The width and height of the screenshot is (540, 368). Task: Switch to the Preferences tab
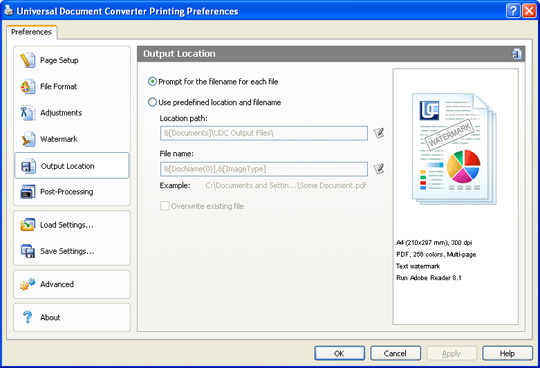pos(31,32)
